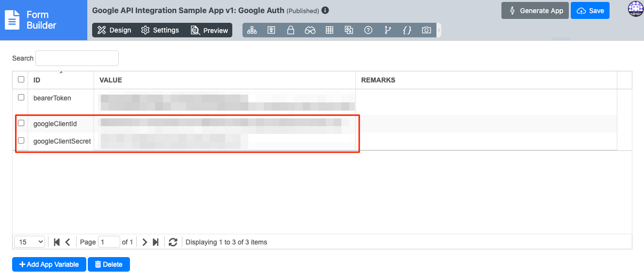
Task: Click the camera screenshot icon
Action: [x=426, y=30]
